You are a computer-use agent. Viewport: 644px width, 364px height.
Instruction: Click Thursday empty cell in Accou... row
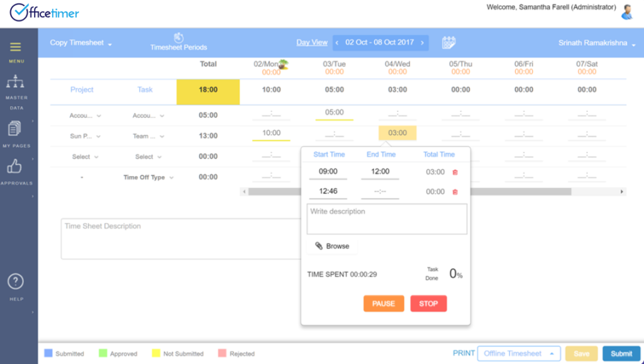460,115
